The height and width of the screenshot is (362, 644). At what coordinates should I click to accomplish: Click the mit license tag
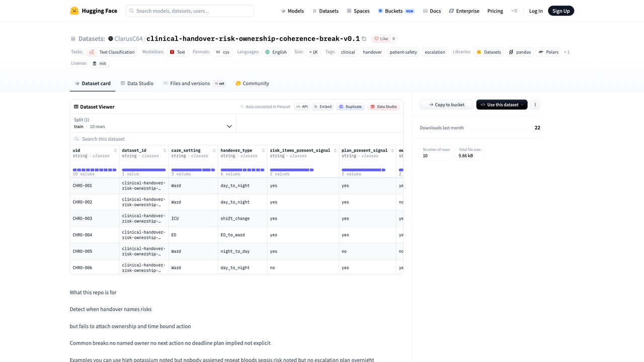tap(99, 63)
